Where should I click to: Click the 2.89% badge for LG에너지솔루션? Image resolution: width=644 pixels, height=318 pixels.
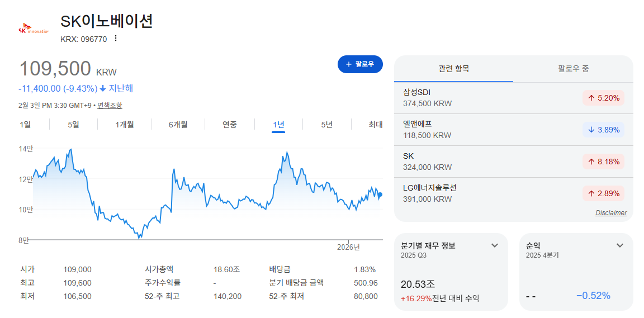point(603,193)
